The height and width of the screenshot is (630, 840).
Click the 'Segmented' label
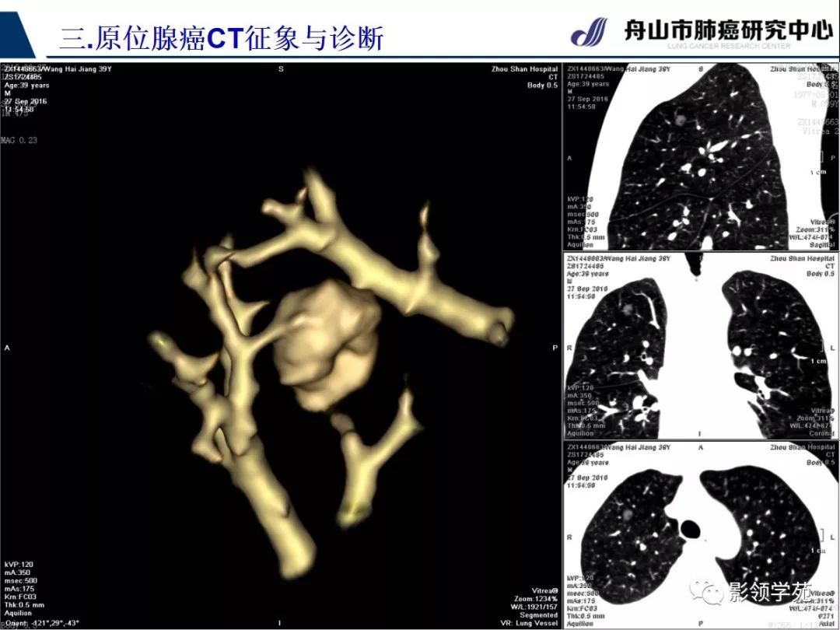pyautogui.click(x=539, y=615)
